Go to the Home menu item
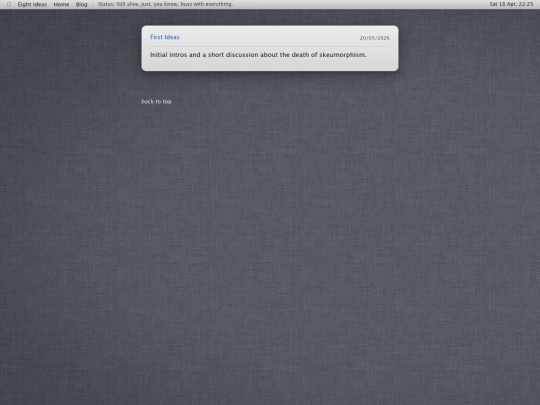 click(x=61, y=4)
